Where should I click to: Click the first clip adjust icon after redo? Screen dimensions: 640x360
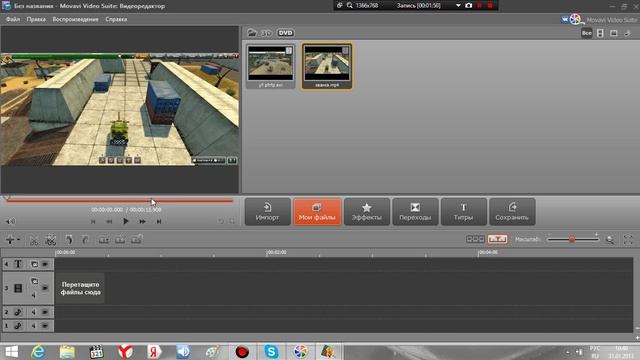[104, 240]
